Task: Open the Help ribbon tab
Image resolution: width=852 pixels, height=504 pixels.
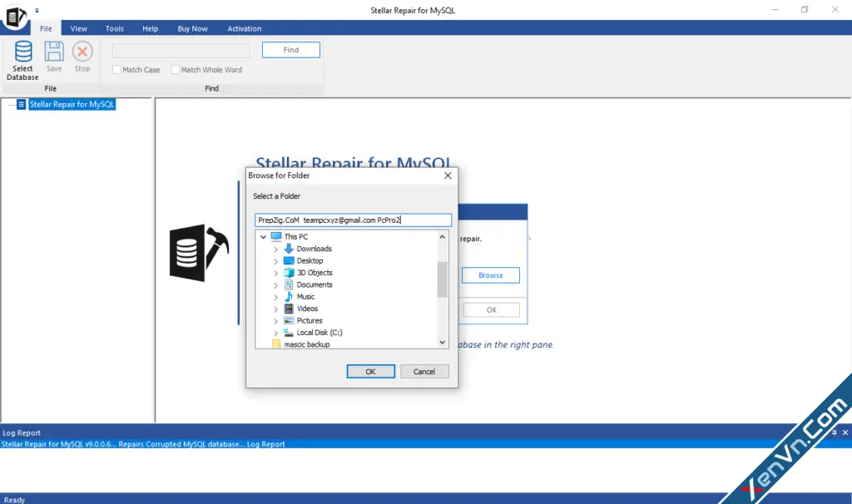Action: [150, 28]
